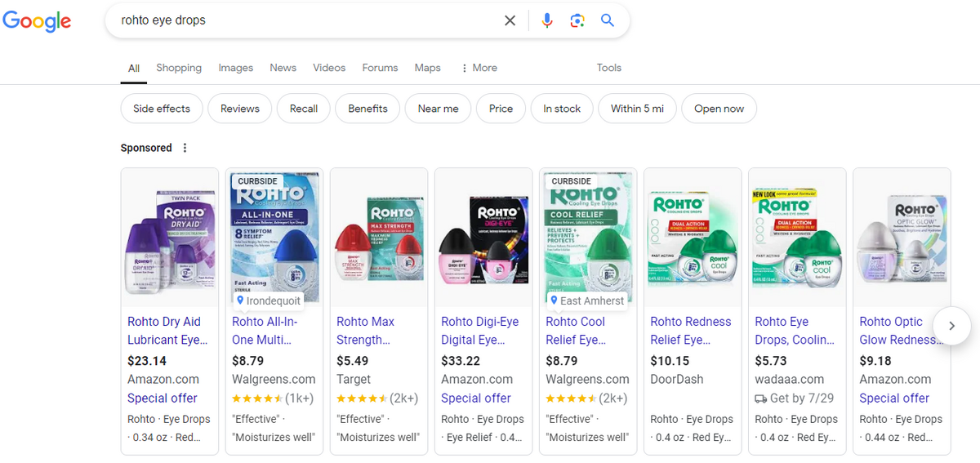980x463 pixels.
Task: Click the $8.79 All-In-One price
Action: [x=247, y=361]
